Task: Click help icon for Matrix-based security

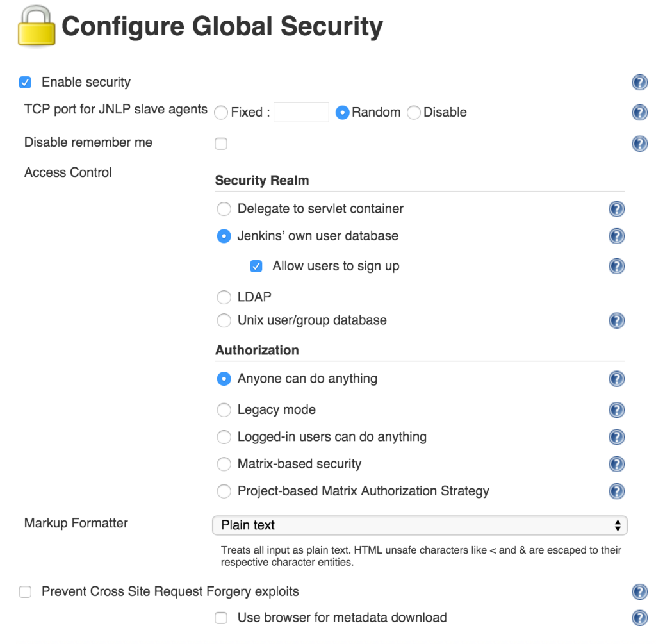Action: [616, 464]
